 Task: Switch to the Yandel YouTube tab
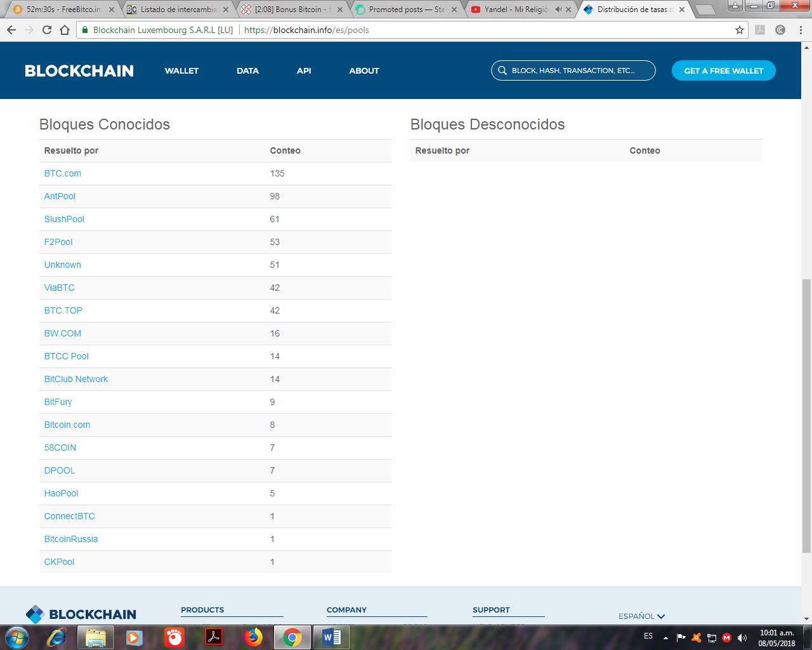coord(520,10)
